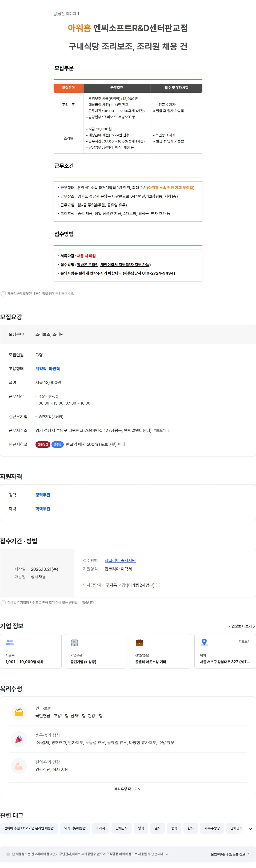
Task: Expand the recruiter details plus icon
Action: pyautogui.click(x=158, y=585)
